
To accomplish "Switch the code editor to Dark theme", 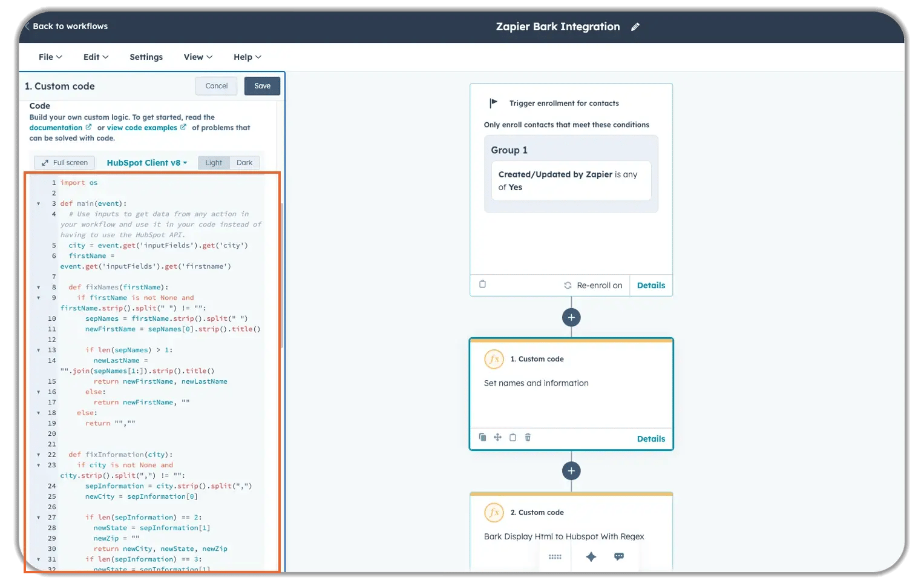I will 244,162.
